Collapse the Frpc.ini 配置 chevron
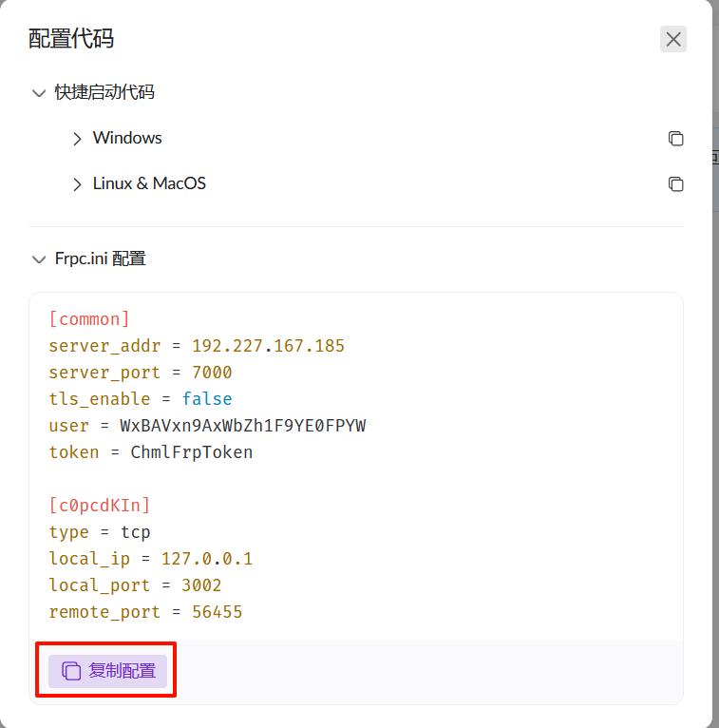719x728 pixels. pos(39,259)
